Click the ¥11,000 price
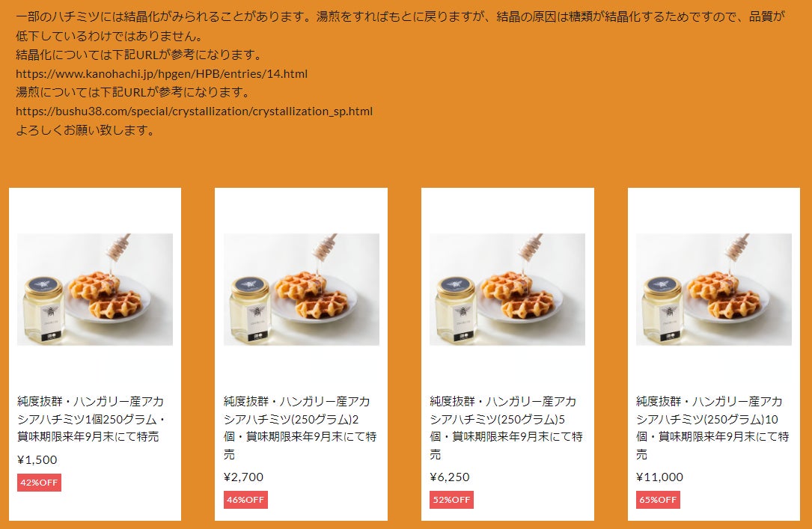Screen dimensions: 812x529 tap(660, 477)
